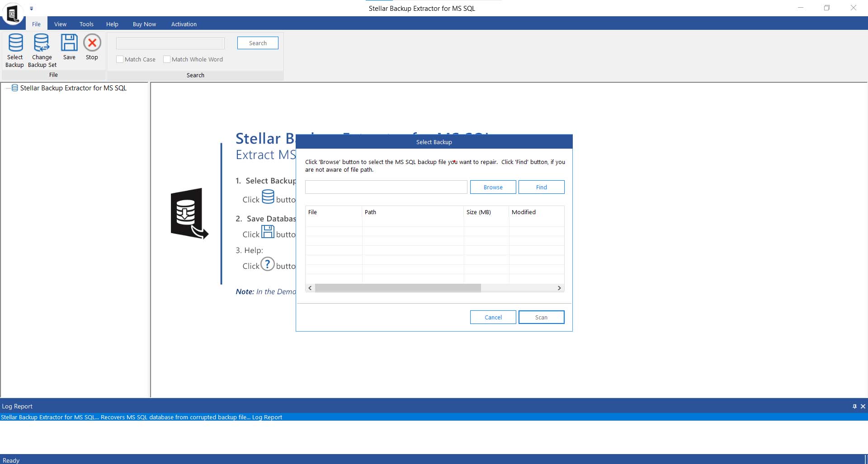Click the Search button in ribbon
868x464 pixels.
click(x=258, y=43)
